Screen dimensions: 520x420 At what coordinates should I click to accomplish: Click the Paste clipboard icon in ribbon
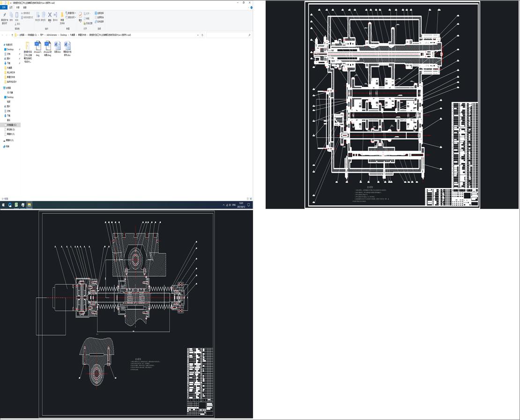17,15
